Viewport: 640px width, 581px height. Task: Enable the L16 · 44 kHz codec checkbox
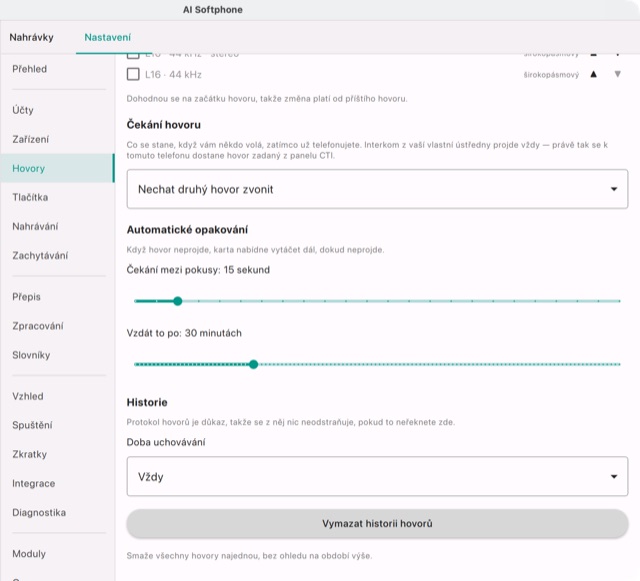click(x=133, y=74)
